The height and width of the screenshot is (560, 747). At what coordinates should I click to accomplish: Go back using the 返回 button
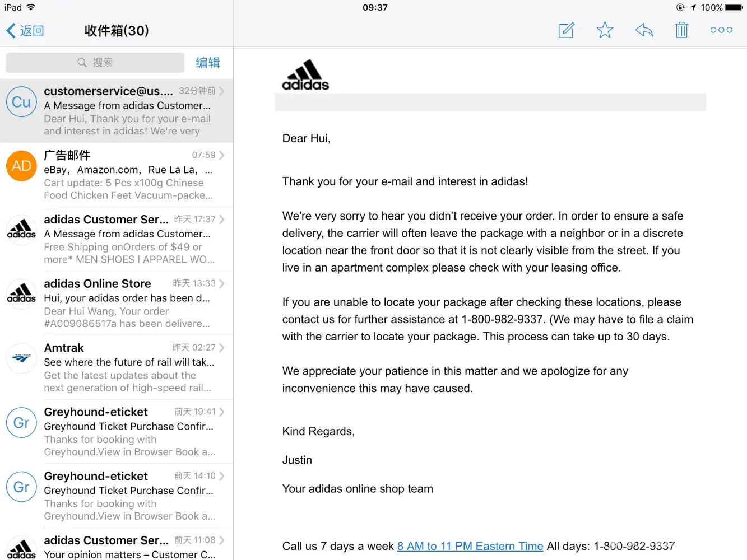(x=25, y=31)
